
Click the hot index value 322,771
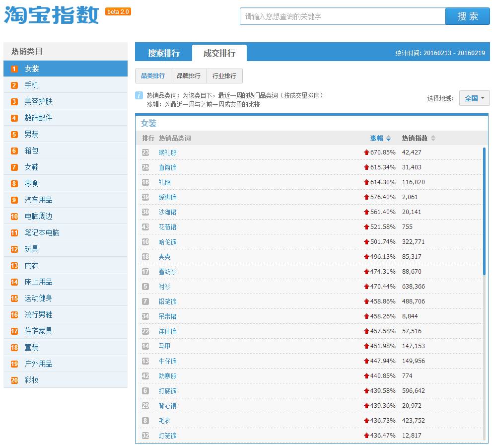(x=413, y=242)
